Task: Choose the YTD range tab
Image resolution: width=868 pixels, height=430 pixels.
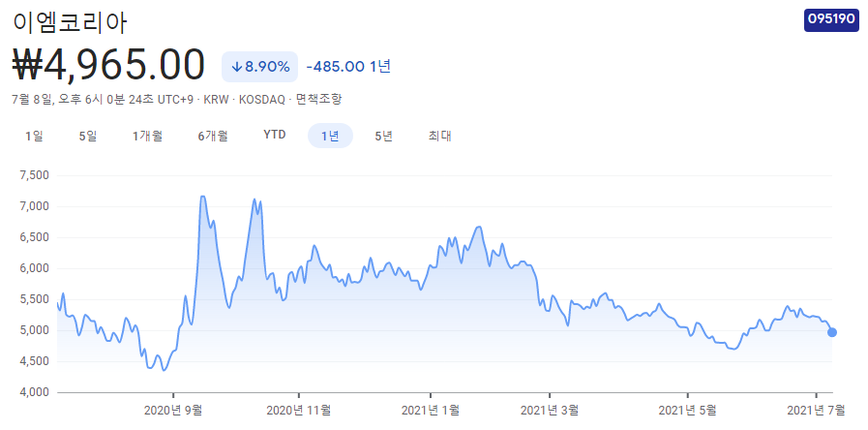Action: click(x=275, y=136)
